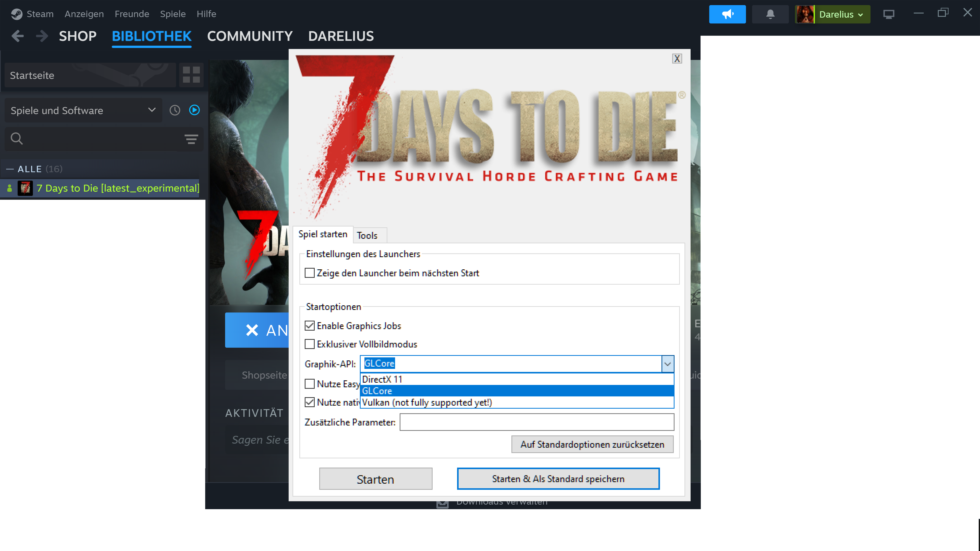Uncheck Enable Graphics Jobs
The height and width of the screenshot is (551, 980).
(310, 326)
